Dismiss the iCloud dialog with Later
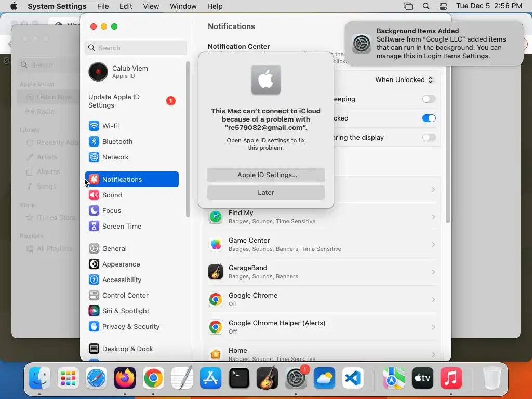The width and height of the screenshot is (532, 399). [265, 193]
